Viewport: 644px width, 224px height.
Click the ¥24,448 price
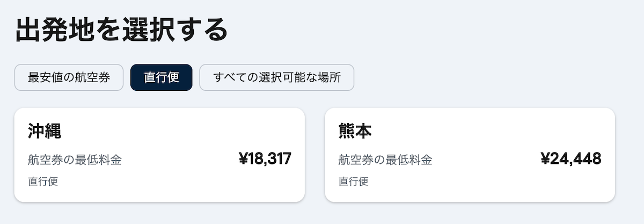pos(571,158)
